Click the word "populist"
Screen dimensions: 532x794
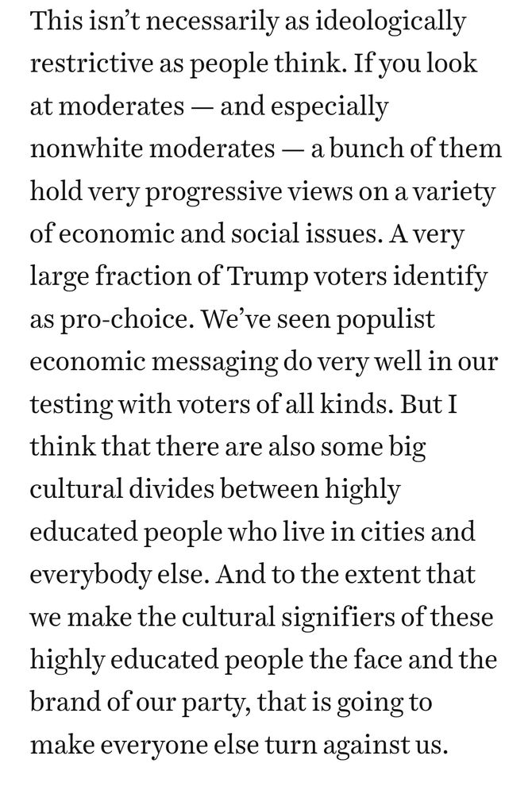pyautogui.click(x=385, y=321)
